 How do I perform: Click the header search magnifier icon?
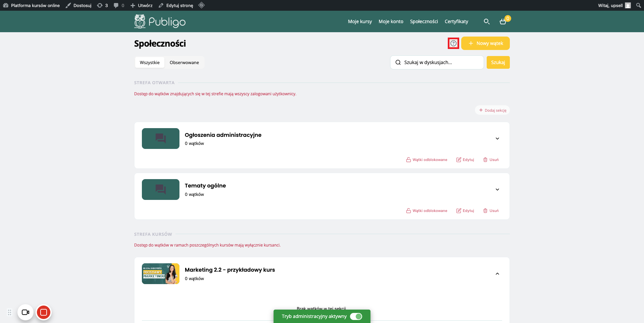(x=486, y=21)
